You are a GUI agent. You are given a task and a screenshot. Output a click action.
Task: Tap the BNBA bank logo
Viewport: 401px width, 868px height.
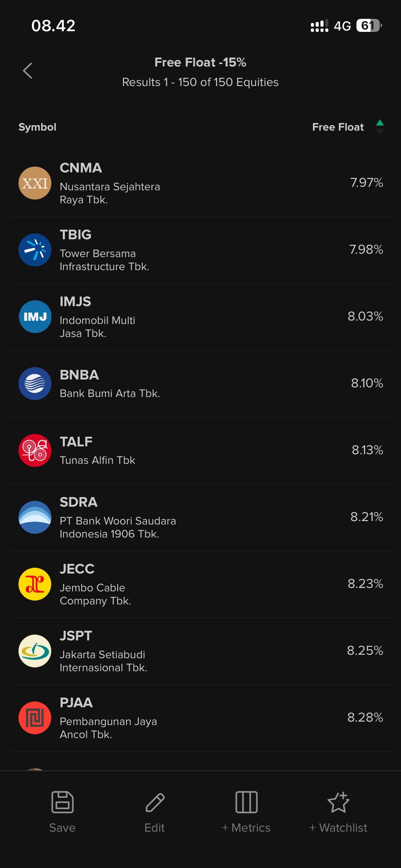pyautogui.click(x=35, y=384)
